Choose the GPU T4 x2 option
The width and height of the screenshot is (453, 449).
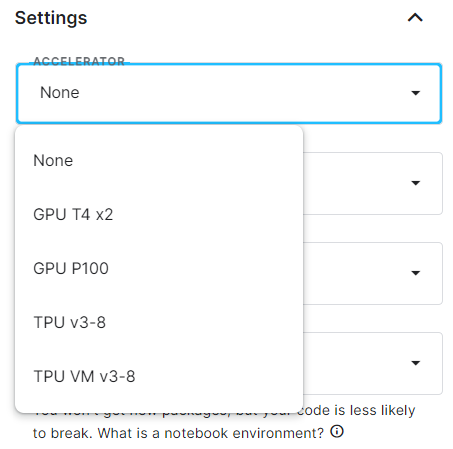point(159,215)
